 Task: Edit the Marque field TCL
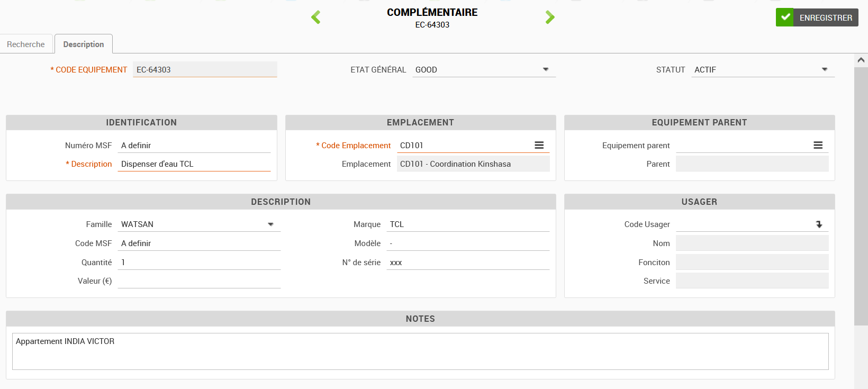coord(468,224)
